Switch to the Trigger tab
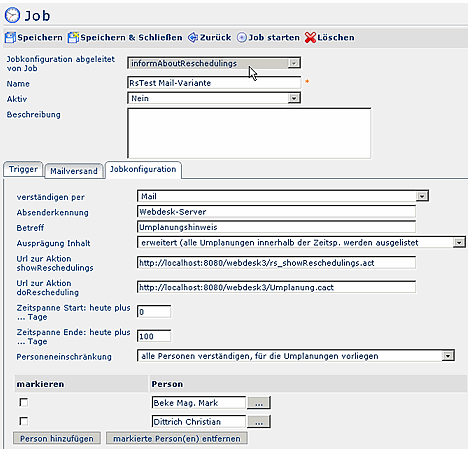Image resolution: width=469 pixels, height=449 pixels. 23,169
